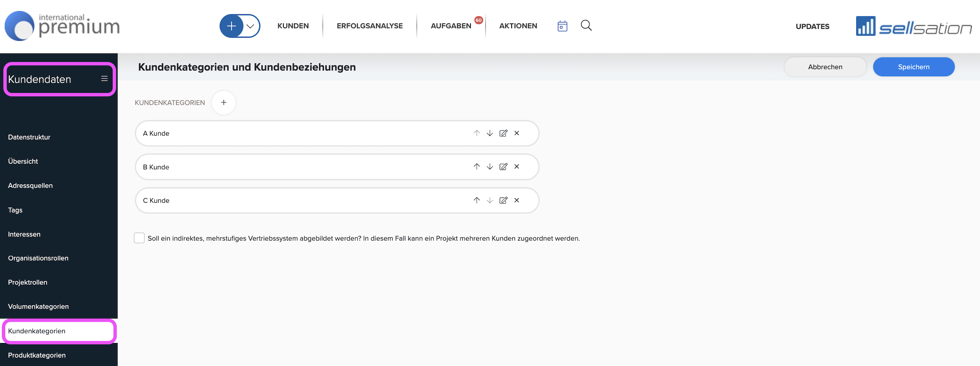
Task: Open Volumenkategorien in the sidebar
Action: coord(38,307)
